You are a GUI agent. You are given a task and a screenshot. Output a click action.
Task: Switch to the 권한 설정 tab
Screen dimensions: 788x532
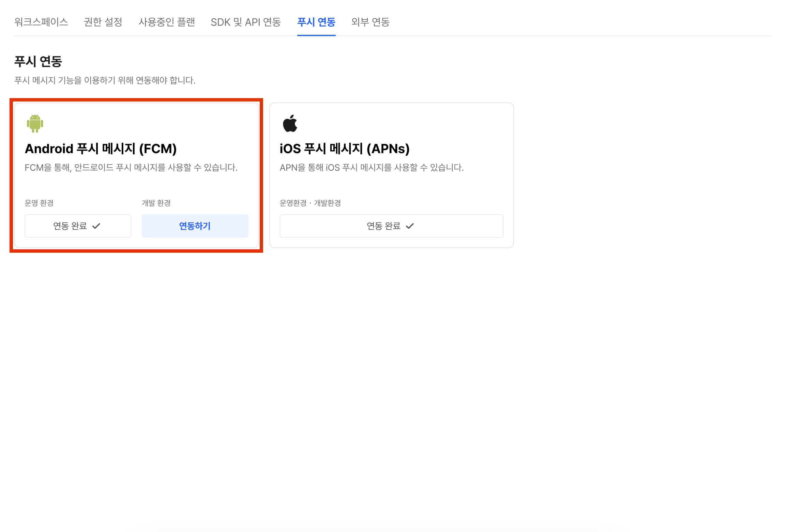pyautogui.click(x=103, y=22)
